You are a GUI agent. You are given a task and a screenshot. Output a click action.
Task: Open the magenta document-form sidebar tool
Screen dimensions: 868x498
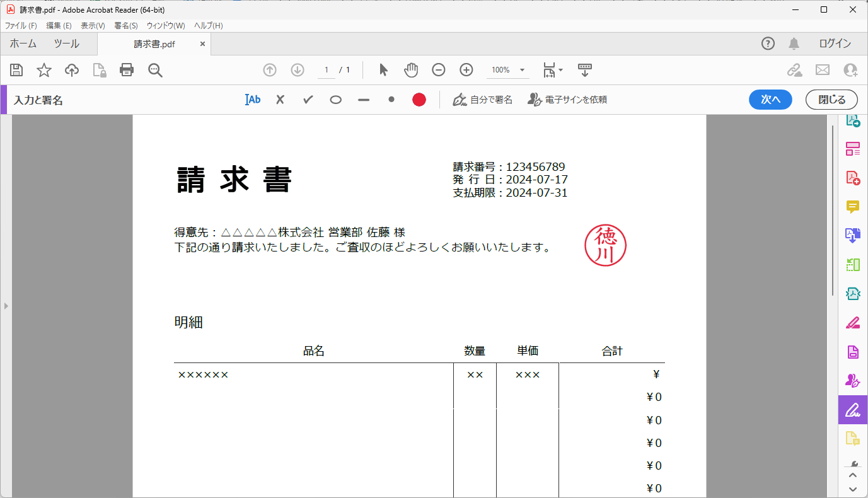click(853, 352)
